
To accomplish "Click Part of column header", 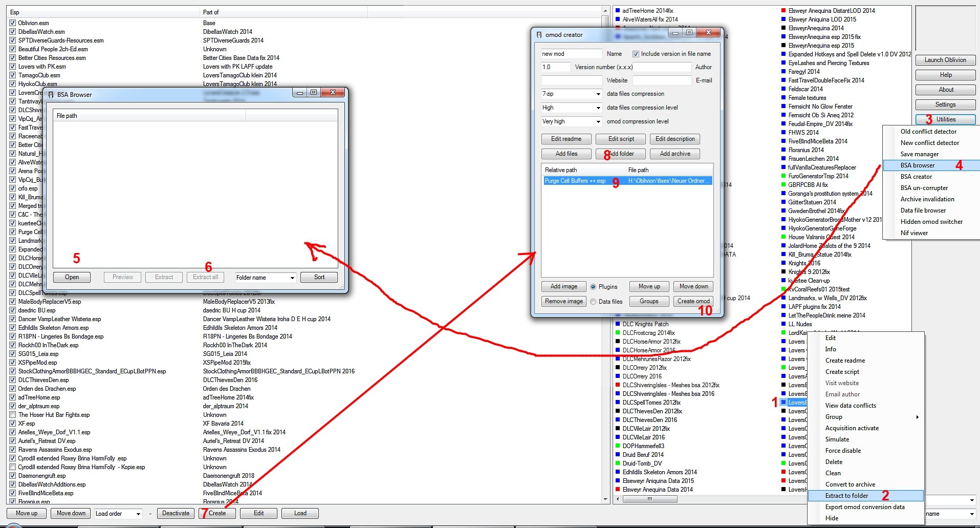I will 285,12.
